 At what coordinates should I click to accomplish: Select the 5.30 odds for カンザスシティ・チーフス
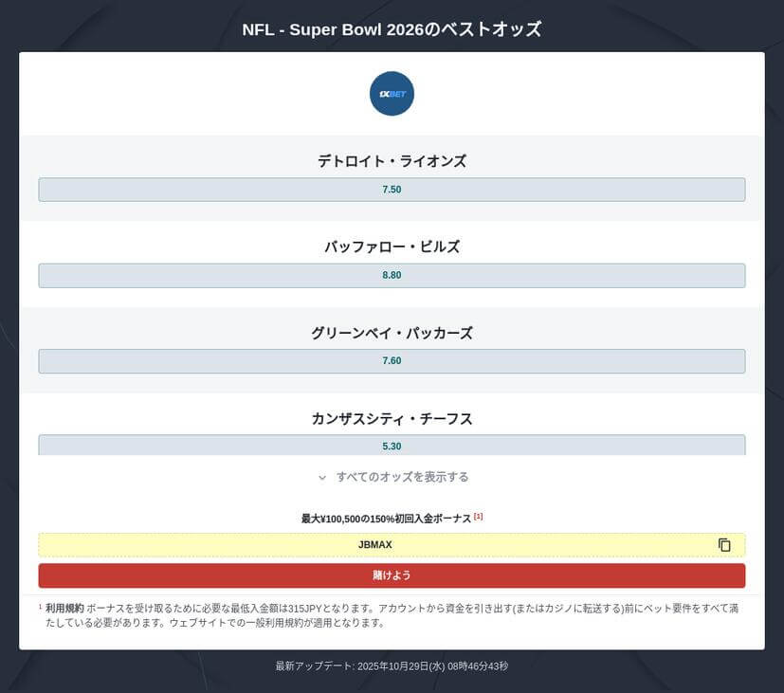pos(392,446)
